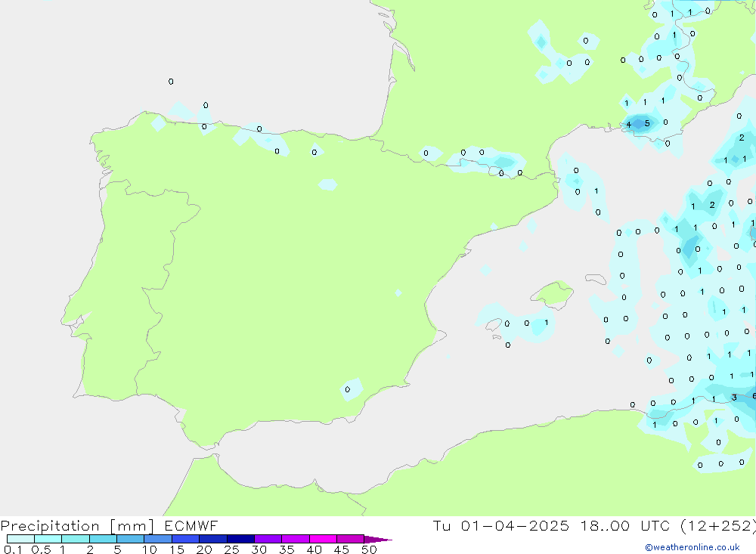Click the legend label 15

point(177,549)
